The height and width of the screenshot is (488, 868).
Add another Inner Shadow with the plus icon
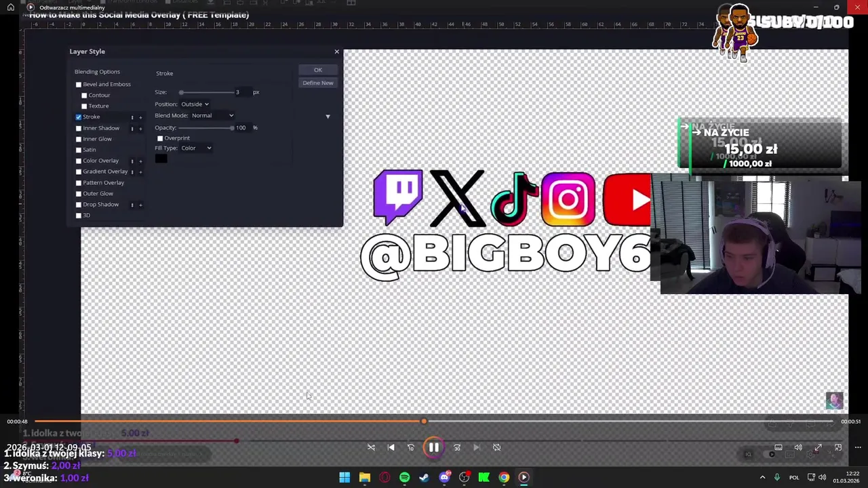(x=140, y=128)
